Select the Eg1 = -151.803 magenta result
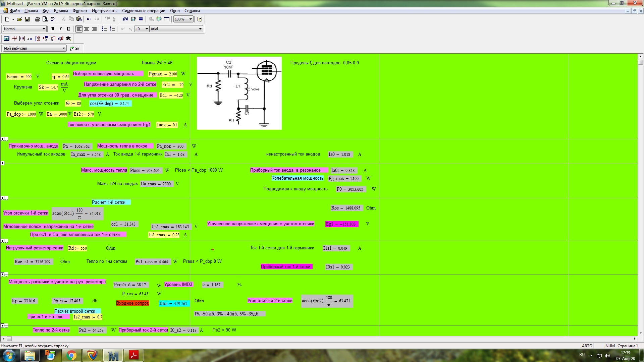The width and height of the screenshot is (644, 362). coord(342,224)
